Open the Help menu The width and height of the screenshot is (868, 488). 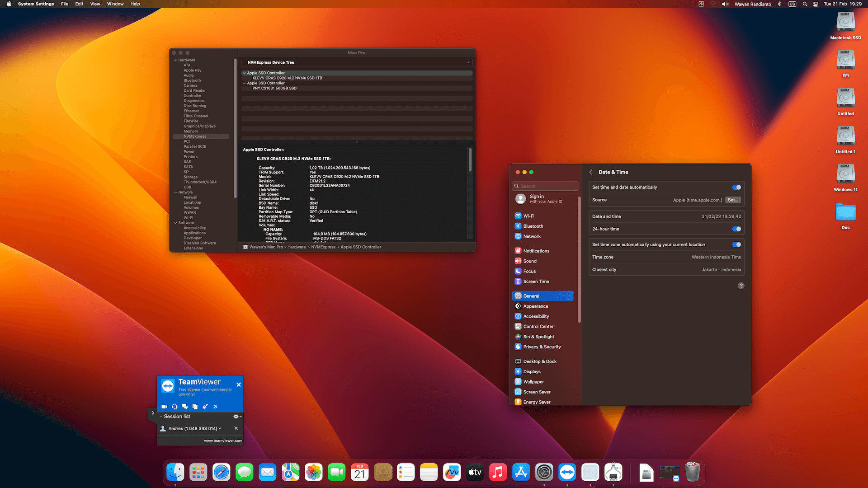click(x=135, y=4)
